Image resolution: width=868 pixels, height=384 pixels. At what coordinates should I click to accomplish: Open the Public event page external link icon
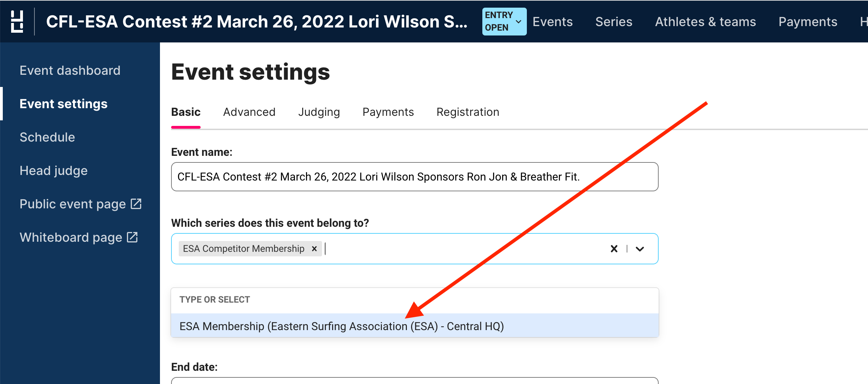pyautogui.click(x=136, y=204)
